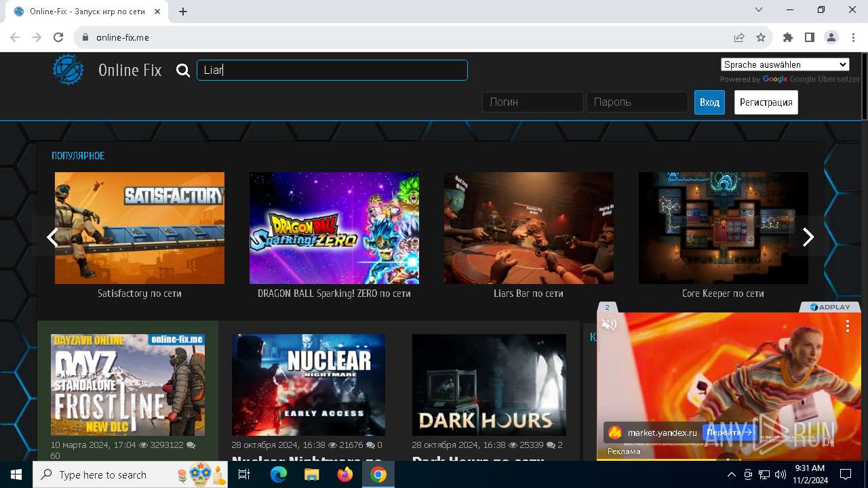Image resolution: width=868 pixels, height=488 pixels.
Task: Open DRAGON BALL Sparking! ZERO по сети link
Action: coord(334,293)
